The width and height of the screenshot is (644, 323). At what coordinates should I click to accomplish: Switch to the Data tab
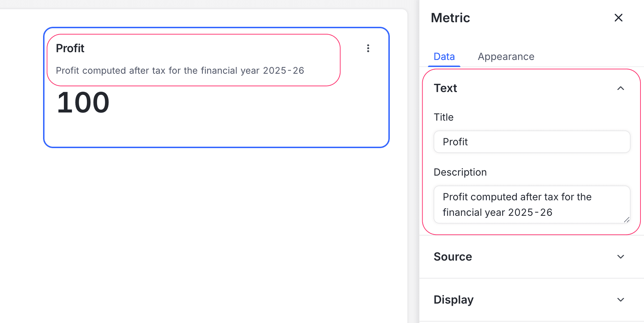[x=444, y=57]
